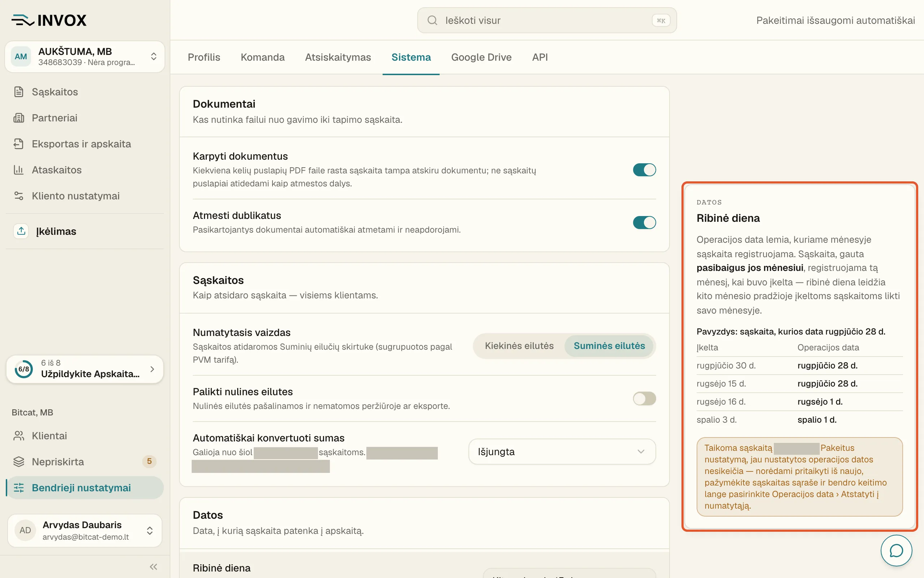Expand the AUKŠTUMA, MB company switcher
This screenshot has height=578, width=924.
85,57
